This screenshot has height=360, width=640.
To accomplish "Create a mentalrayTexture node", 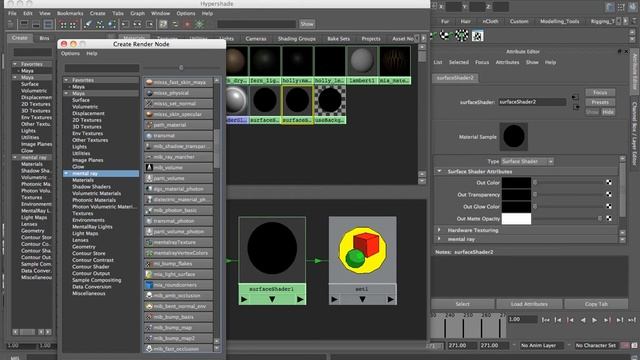I will 178,242.
